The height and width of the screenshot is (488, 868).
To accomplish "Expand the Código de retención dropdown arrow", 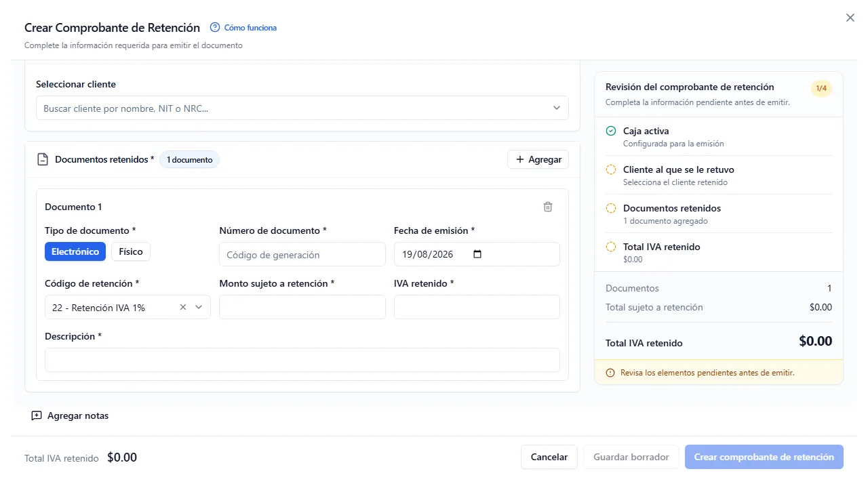I will pos(199,307).
